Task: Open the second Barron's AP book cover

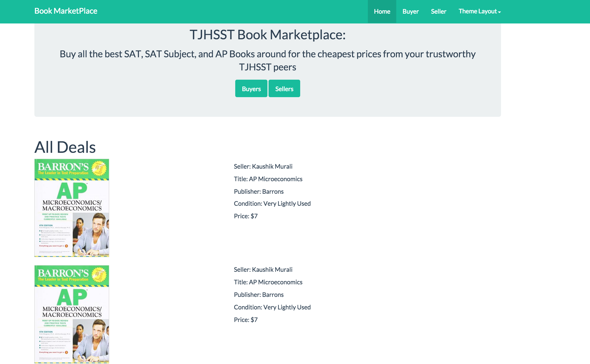Action: [x=72, y=314]
